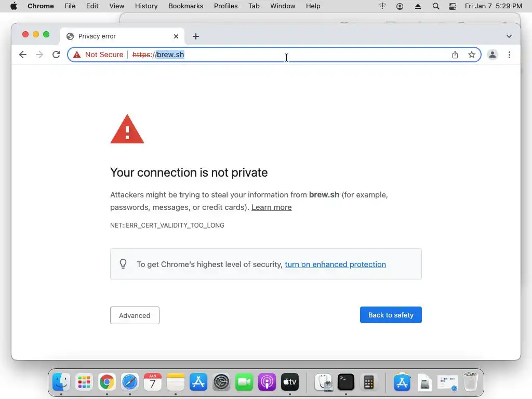Click the lightbulb icon in security tip

click(123, 263)
